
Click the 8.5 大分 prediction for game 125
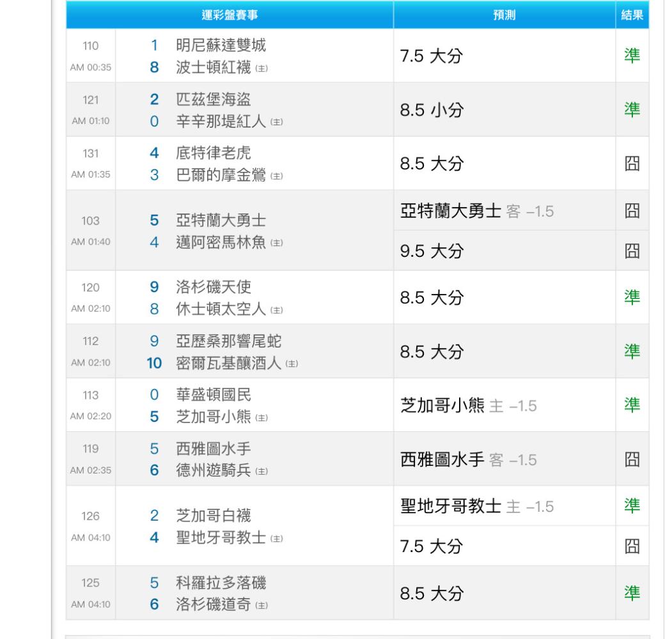tap(432, 594)
